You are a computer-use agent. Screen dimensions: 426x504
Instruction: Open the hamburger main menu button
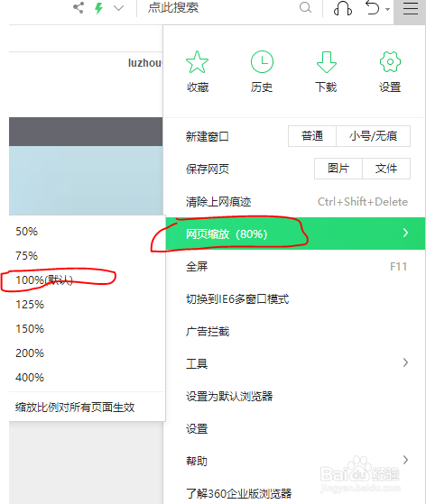411,8
